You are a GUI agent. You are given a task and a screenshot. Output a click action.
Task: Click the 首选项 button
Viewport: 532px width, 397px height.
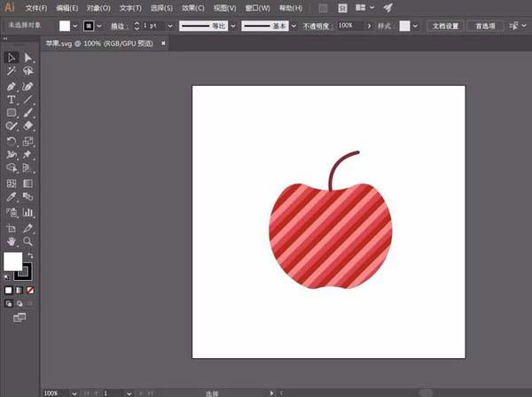tap(485, 26)
